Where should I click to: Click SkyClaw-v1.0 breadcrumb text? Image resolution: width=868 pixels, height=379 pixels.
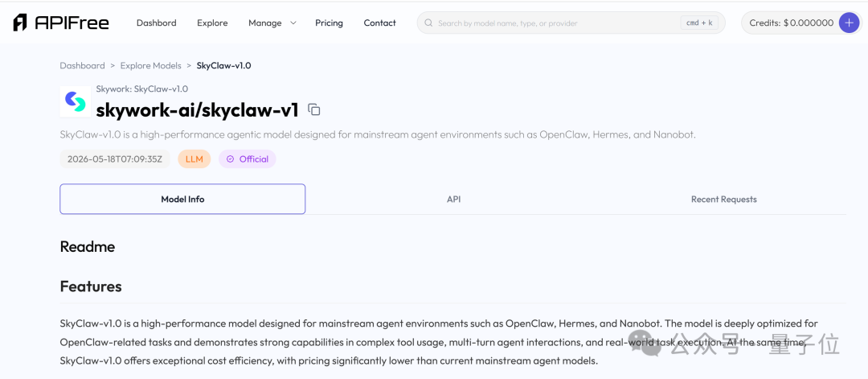point(223,65)
